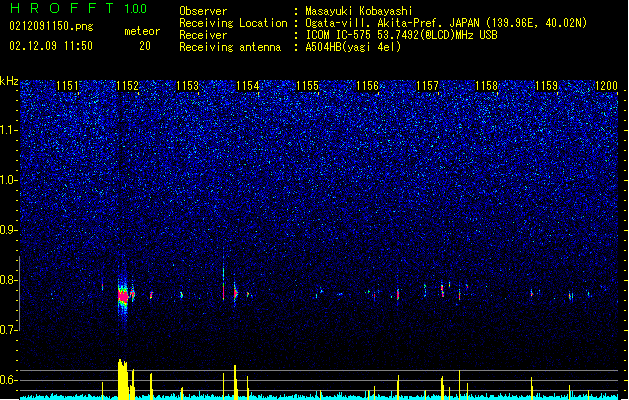Click the Receiving Location value text
The image size is (629, 400).
446,23
